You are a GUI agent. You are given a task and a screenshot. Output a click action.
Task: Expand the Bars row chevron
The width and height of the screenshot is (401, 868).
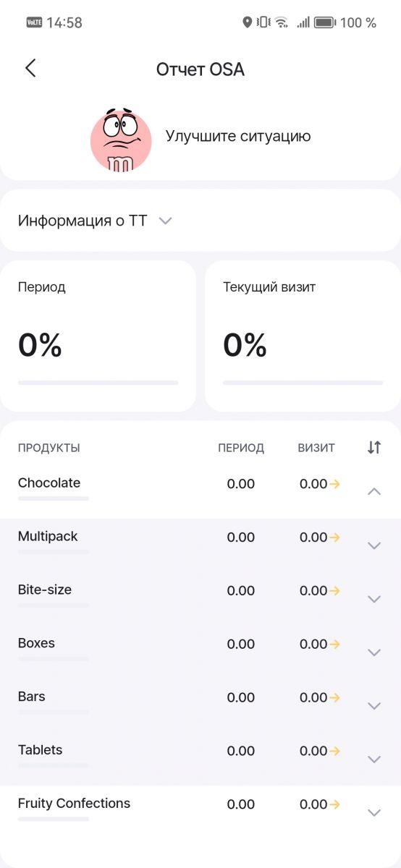(374, 706)
